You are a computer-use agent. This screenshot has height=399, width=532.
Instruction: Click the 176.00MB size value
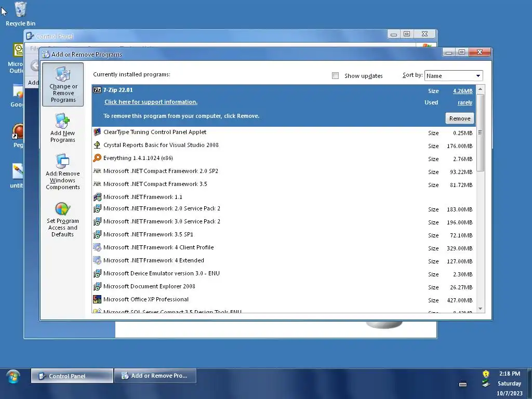tap(459, 146)
